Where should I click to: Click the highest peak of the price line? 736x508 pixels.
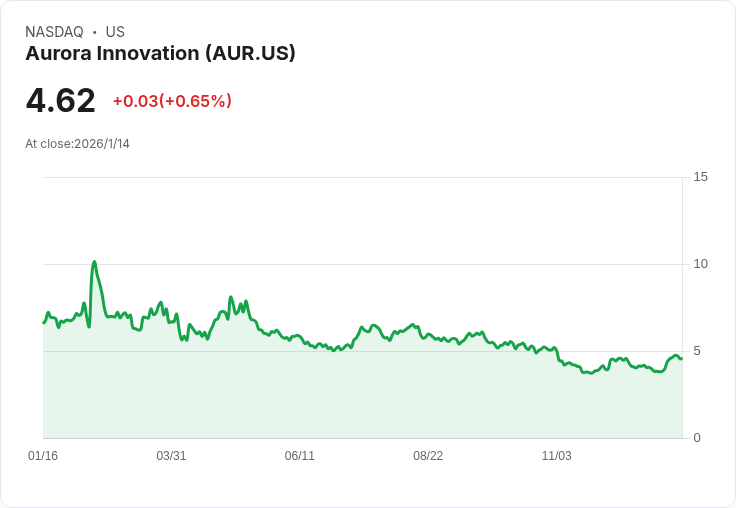94,262
